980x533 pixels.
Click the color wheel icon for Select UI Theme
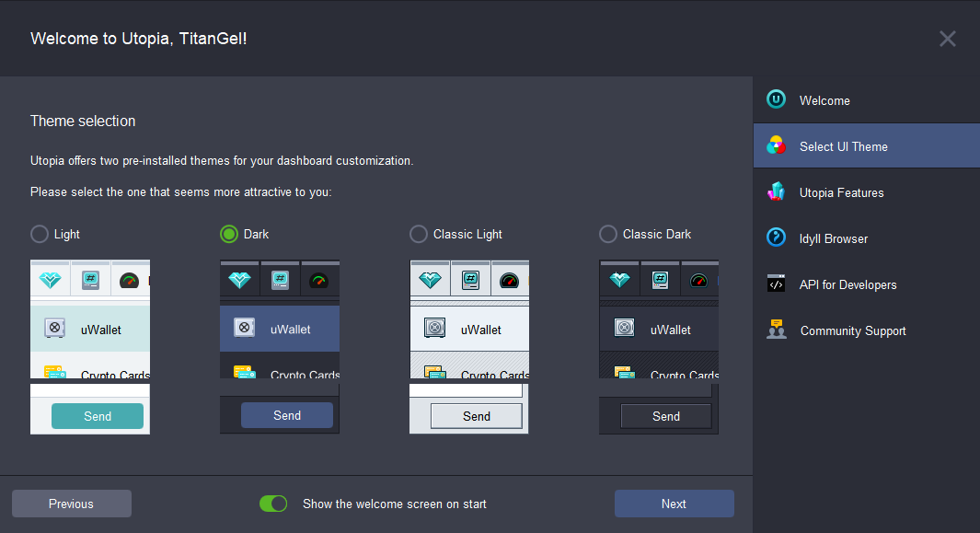click(x=777, y=145)
